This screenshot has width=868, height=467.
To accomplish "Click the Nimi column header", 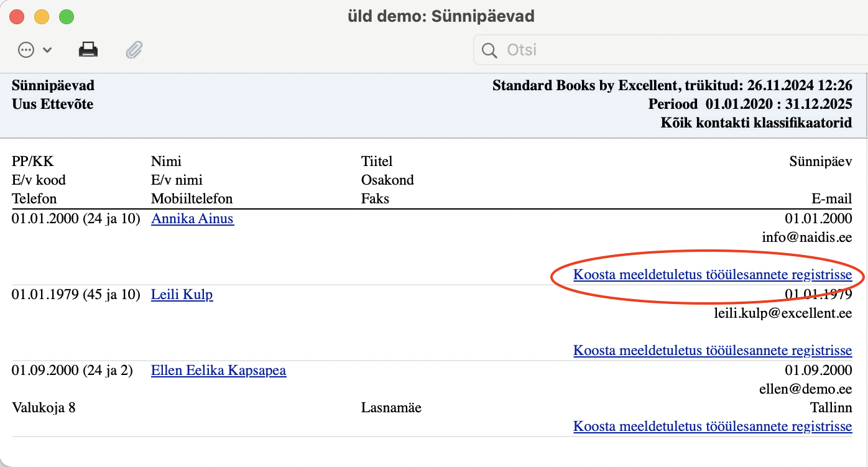I will 166,162.
